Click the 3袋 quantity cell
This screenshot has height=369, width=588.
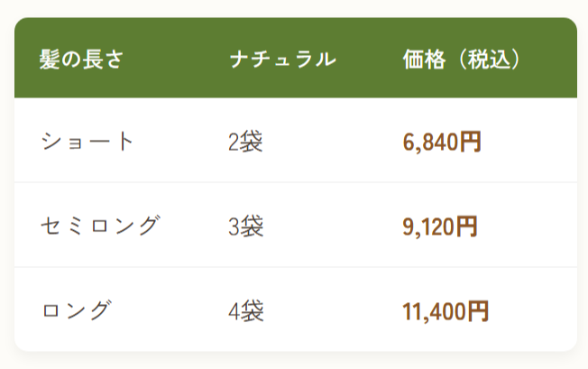[x=246, y=226]
